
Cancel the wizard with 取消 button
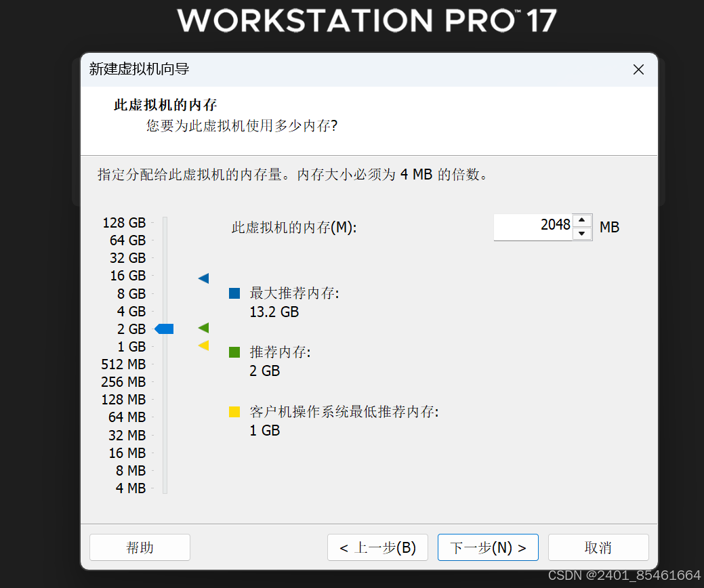598,547
